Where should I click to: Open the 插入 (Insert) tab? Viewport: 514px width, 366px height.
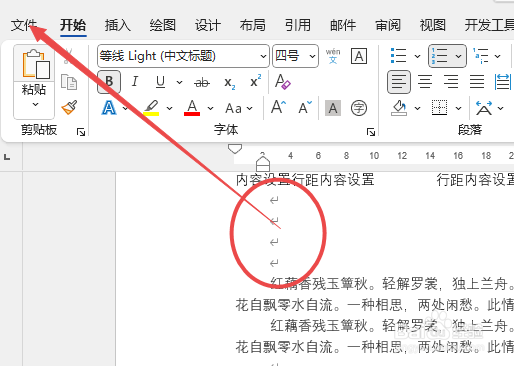tap(118, 25)
